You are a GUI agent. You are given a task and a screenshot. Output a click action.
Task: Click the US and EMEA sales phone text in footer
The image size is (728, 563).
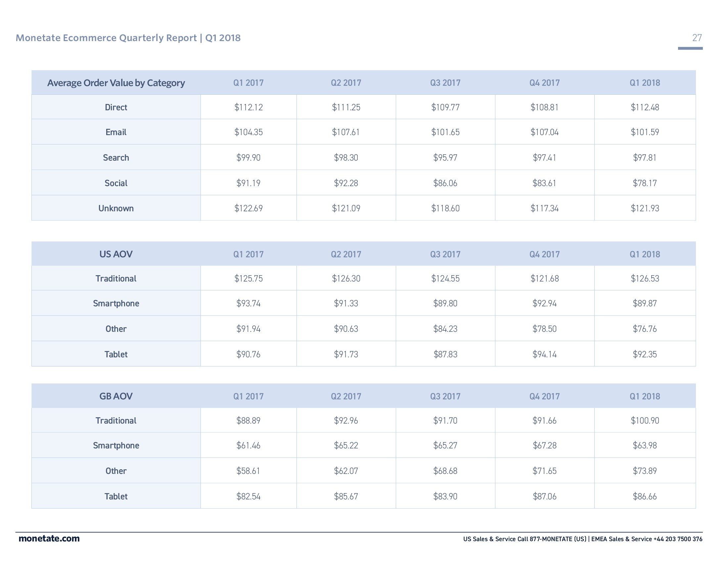[582, 539]
